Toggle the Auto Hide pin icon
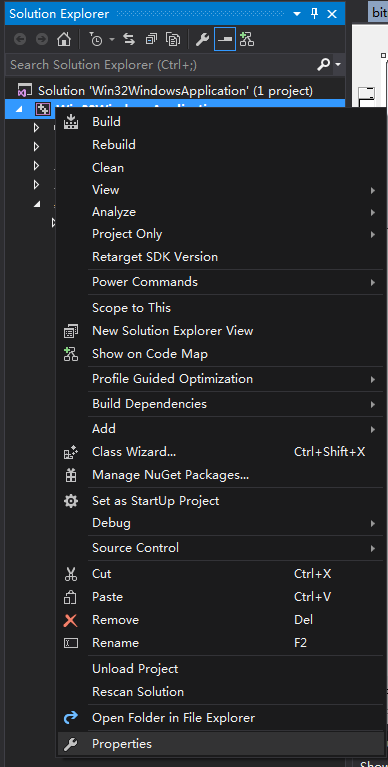The image size is (388, 767). [x=315, y=14]
